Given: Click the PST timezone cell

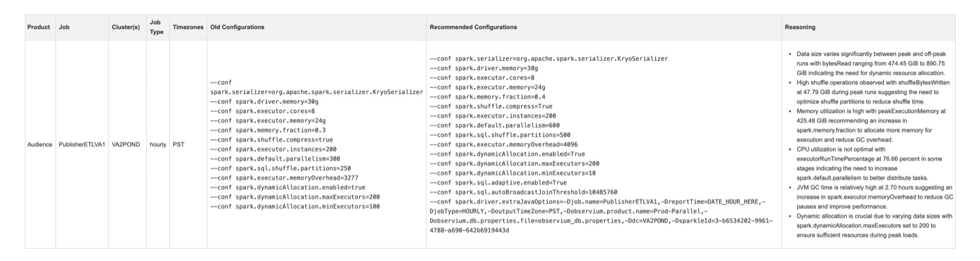Looking at the screenshot, I should click(x=178, y=144).
